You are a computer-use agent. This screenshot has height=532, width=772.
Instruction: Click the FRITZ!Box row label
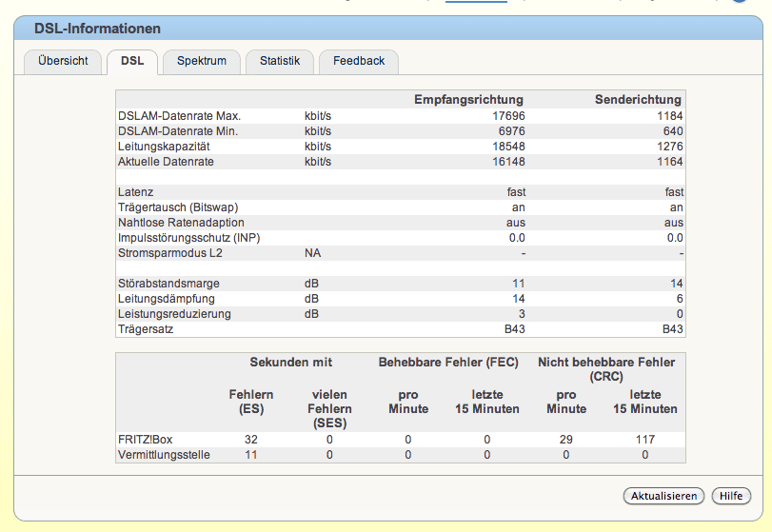[146, 440]
